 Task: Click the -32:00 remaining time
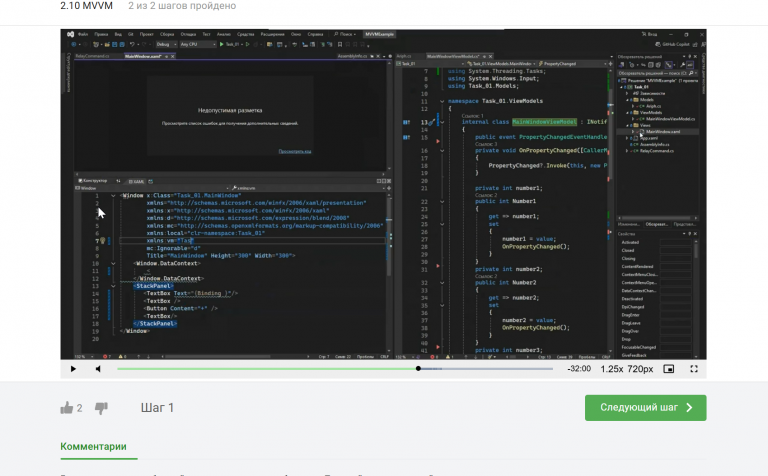click(x=579, y=369)
